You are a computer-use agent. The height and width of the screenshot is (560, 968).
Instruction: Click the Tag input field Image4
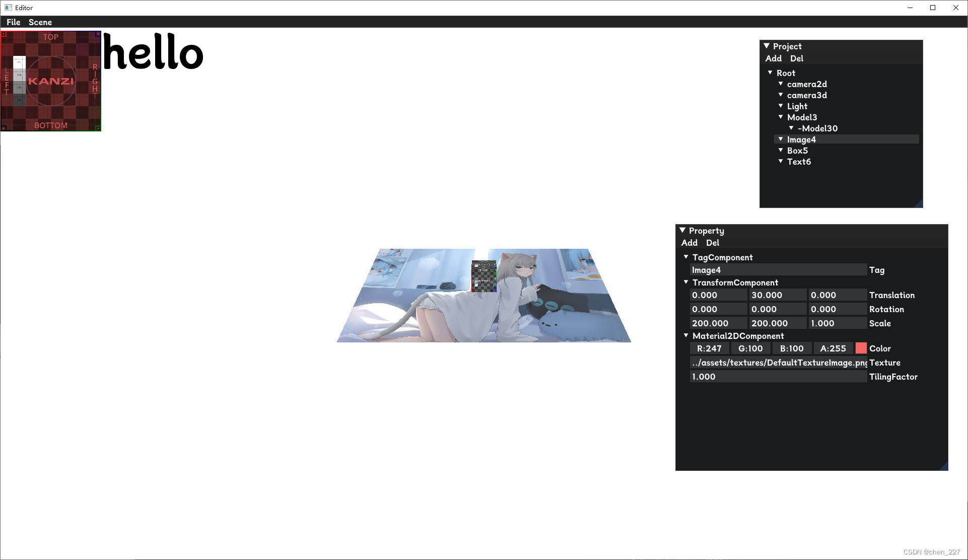point(778,270)
